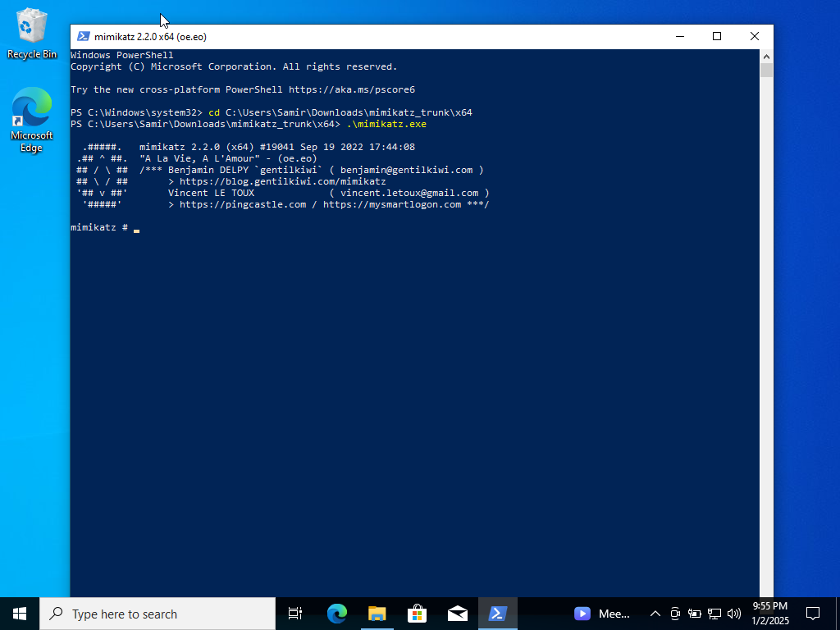Viewport: 840px width, 630px height.
Task: Click the benjamin@gentilkiwi.com text
Action: point(407,171)
